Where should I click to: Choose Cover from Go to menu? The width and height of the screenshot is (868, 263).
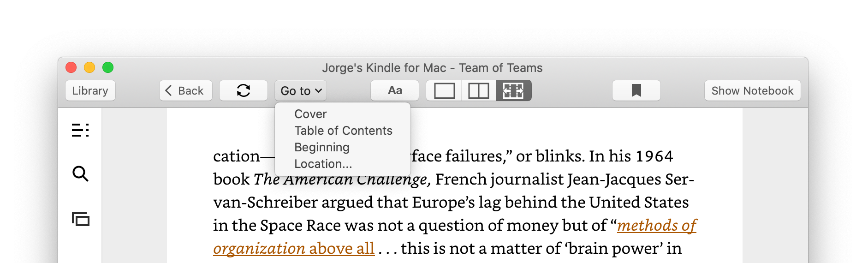[x=343, y=114]
